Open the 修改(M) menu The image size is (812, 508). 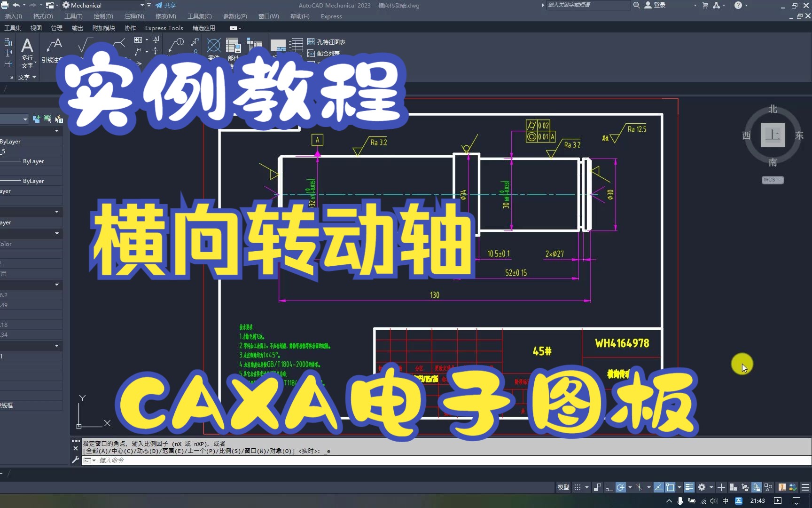tap(165, 16)
